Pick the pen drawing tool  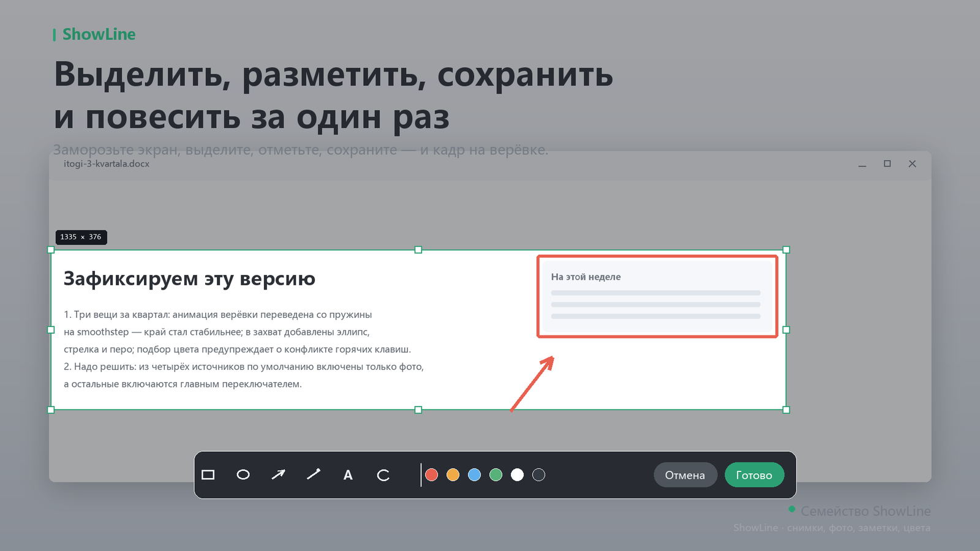click(x=314, y=475)
